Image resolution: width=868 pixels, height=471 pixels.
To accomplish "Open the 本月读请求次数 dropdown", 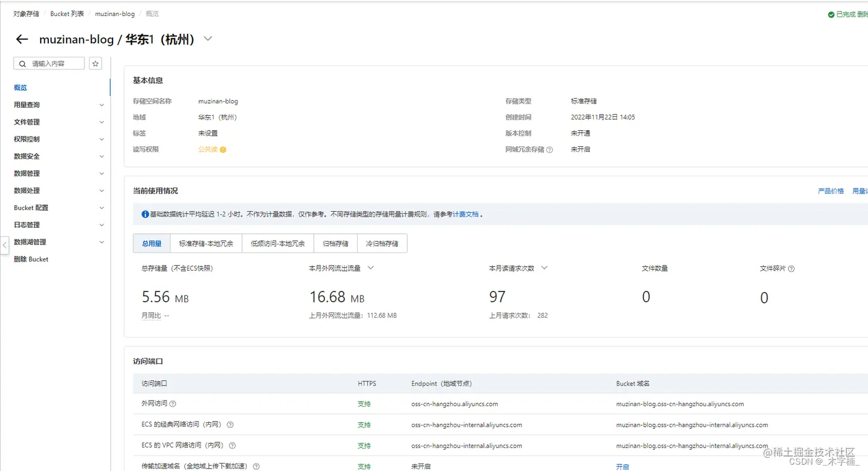I will 544,268.
